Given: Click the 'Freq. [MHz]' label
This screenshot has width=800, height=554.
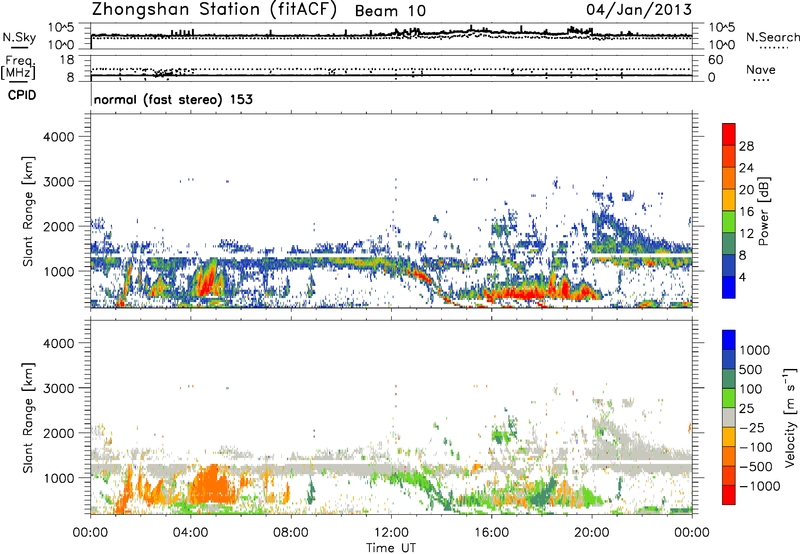Looking at the screenshot, I should point(19,68).
